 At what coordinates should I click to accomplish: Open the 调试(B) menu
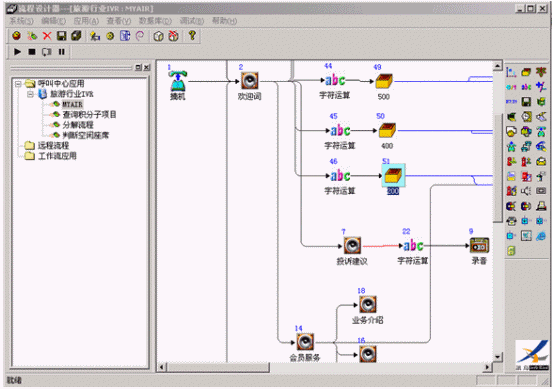(192, 21)
